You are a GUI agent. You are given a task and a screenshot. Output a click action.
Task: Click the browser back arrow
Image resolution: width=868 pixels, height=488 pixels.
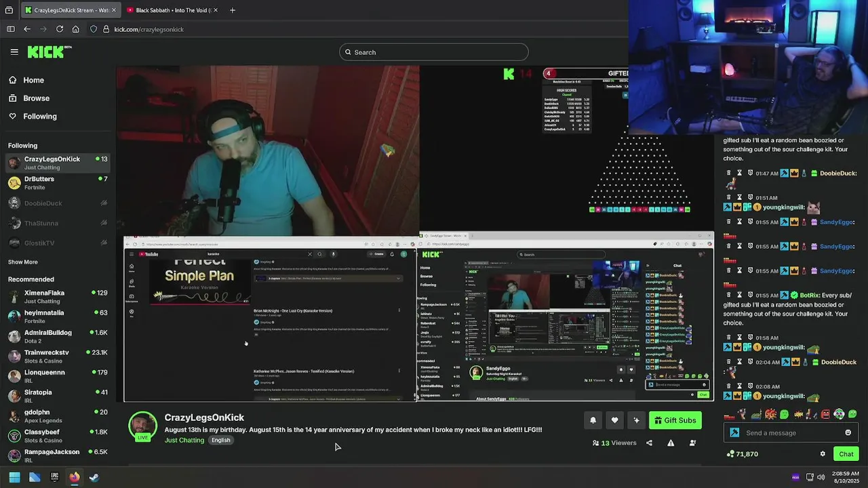(x=27, y=29)
